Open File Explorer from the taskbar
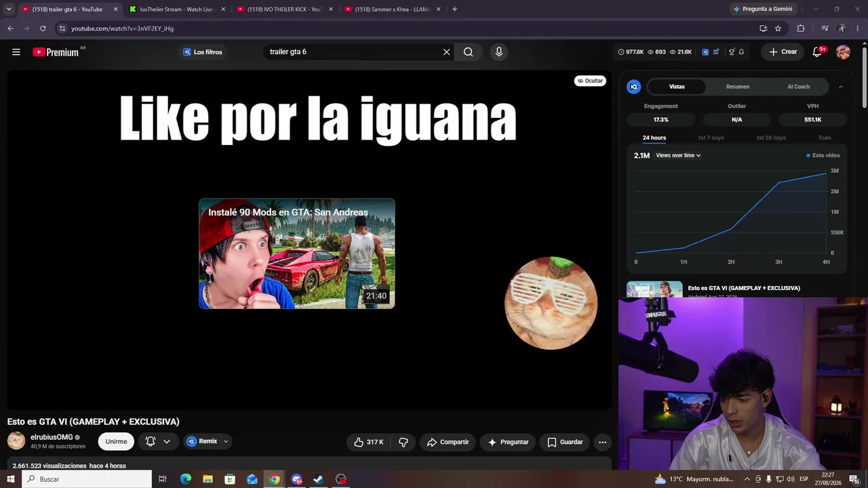 click(x=208, y=479)
